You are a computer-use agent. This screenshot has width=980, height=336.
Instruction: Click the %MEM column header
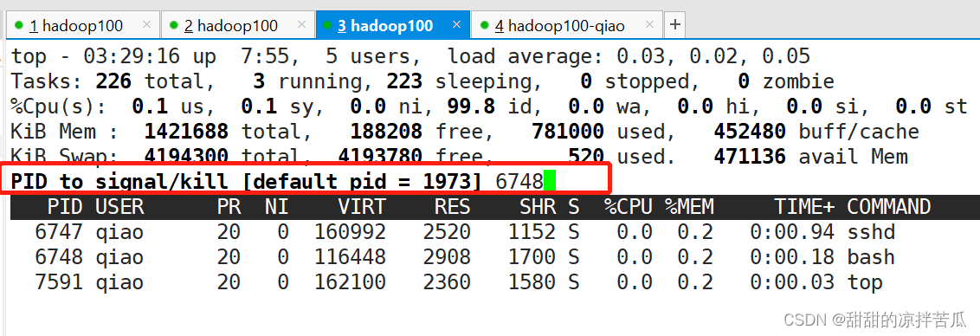pos(689,206)
